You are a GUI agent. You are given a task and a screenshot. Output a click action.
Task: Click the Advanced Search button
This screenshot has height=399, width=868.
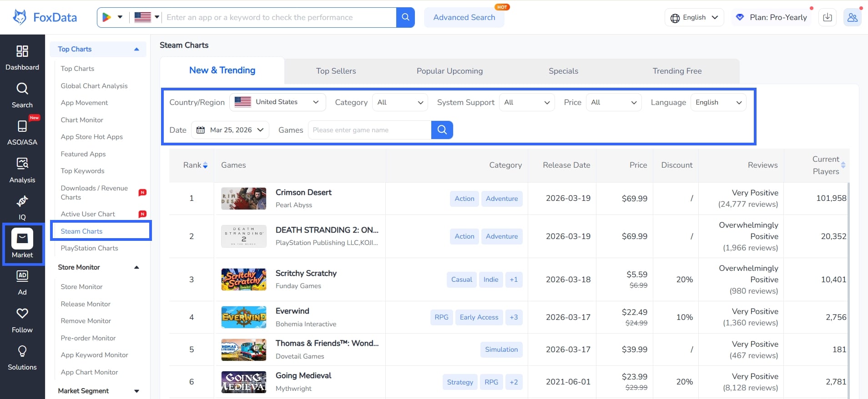pyautogui.click(x=464, y=17)
